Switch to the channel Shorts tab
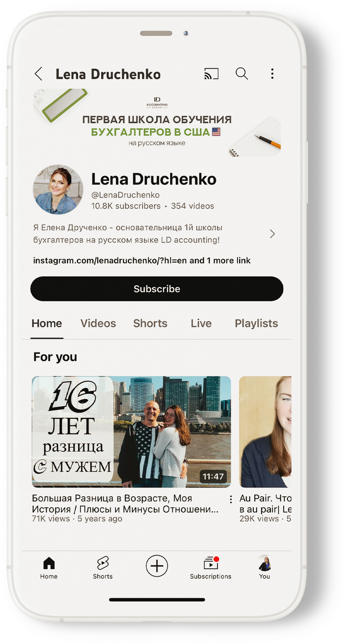This screenshot has width=347, height=644. coord(150,323)
